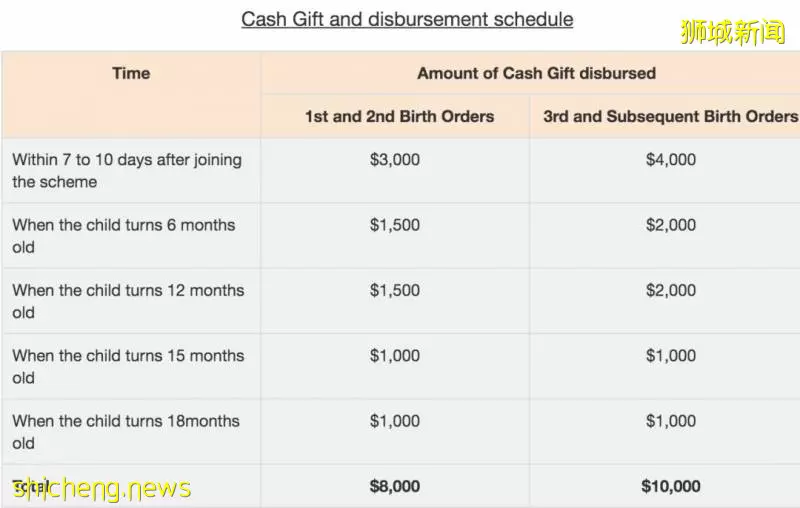Select the child turns 18months row label
Viewport: 800px width, 508px height.
point(126,431)
